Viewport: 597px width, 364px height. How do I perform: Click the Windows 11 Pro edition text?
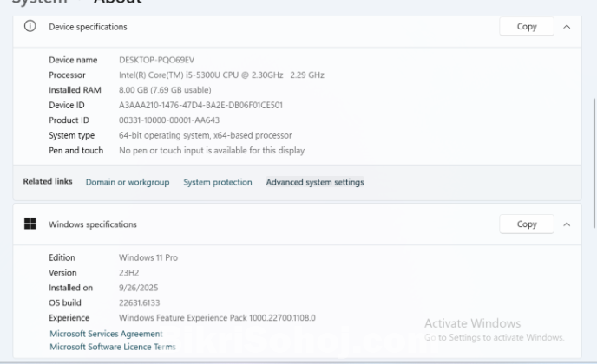click(148, 257)
